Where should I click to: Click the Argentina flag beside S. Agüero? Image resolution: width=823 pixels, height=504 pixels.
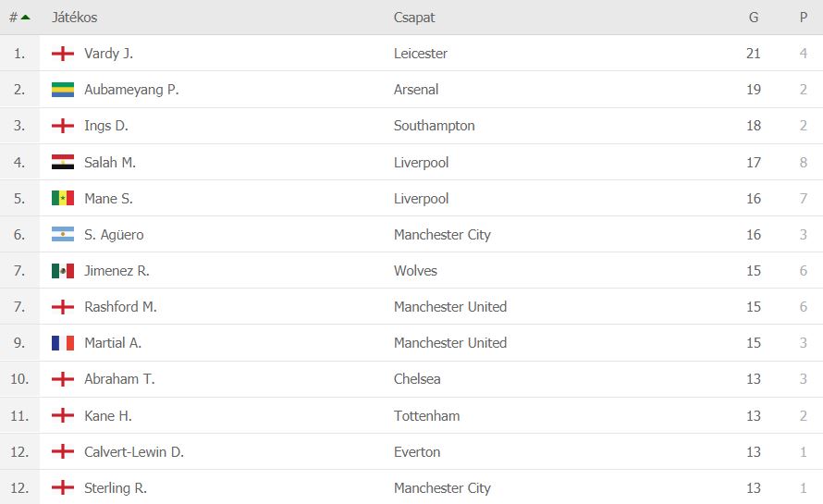(63, 235)
